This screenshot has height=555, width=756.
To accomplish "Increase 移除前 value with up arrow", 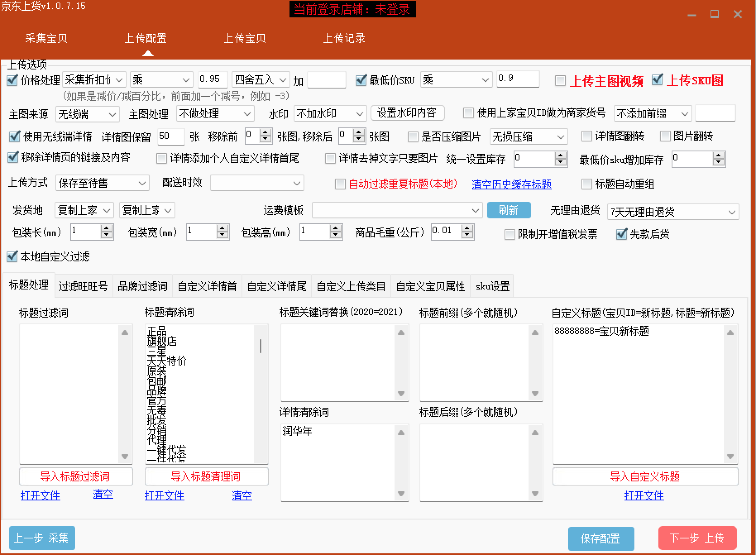I will pos(266,132).
